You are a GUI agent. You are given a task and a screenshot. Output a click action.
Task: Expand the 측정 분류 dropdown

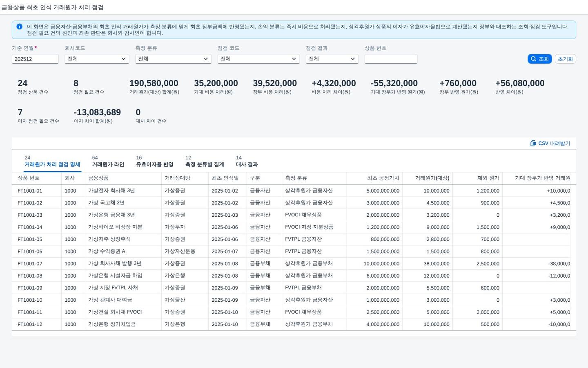(173, 59)
